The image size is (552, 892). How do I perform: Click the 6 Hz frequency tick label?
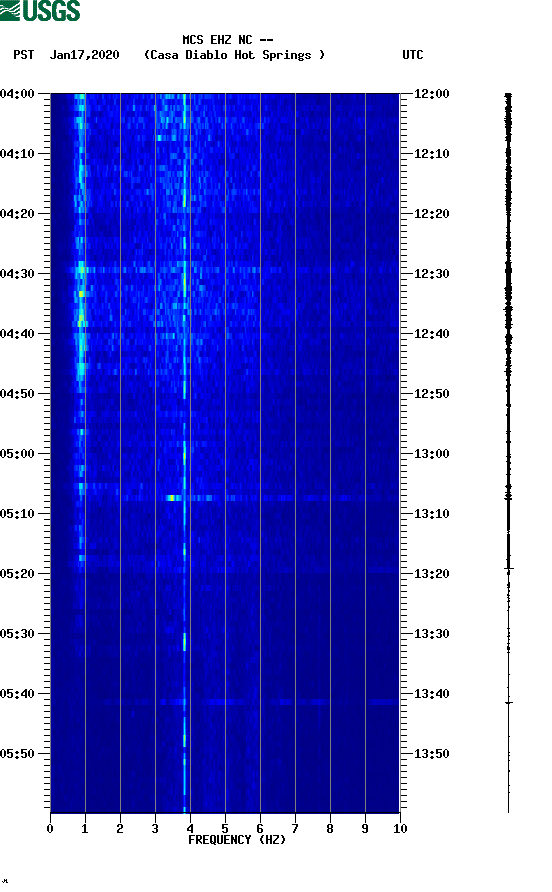(x=260, y=828)
